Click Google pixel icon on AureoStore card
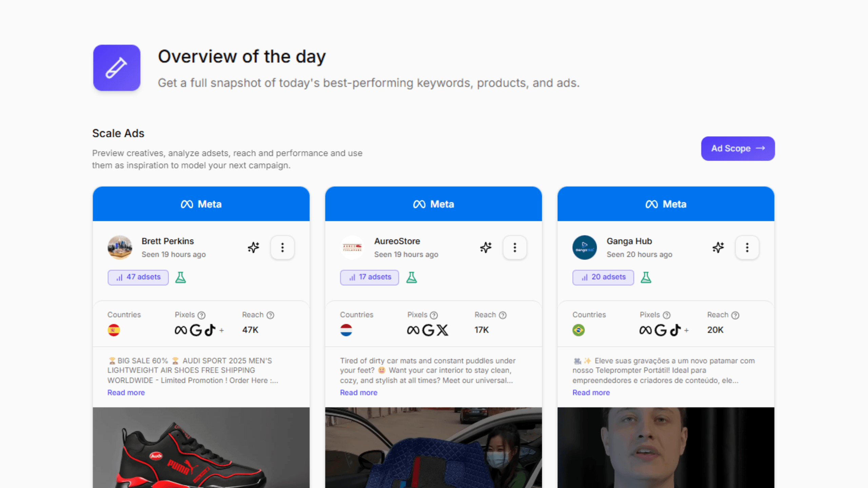The height and width of the screenshot is (488, 868). [428, 330]
